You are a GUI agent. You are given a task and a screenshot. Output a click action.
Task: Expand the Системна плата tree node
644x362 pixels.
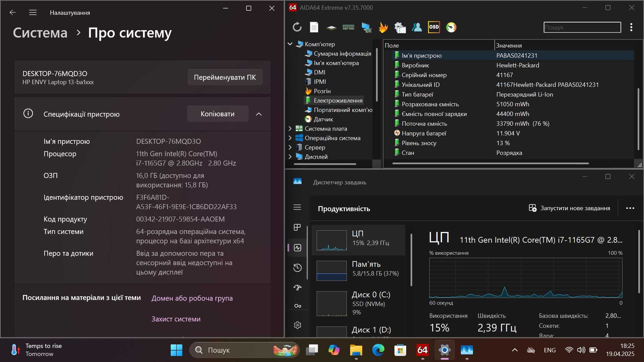point(290,128)
